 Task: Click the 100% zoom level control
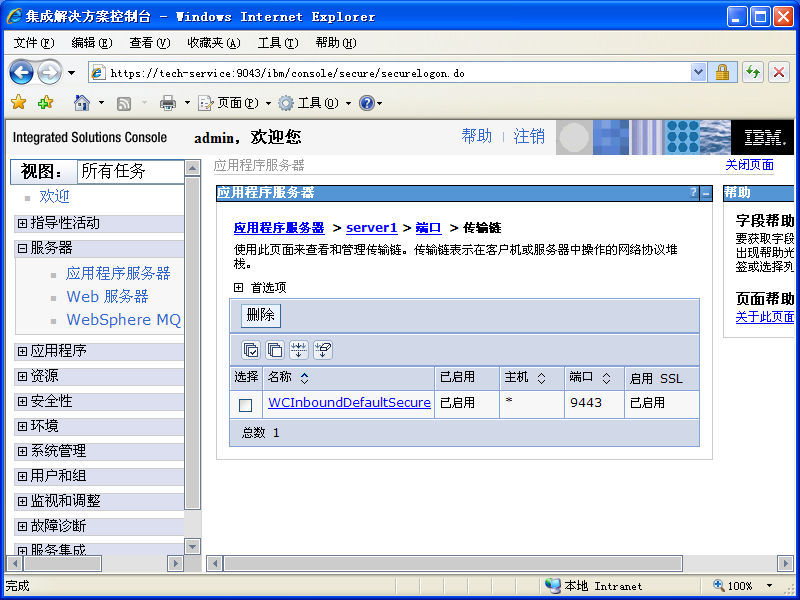(x=740, y=585)
